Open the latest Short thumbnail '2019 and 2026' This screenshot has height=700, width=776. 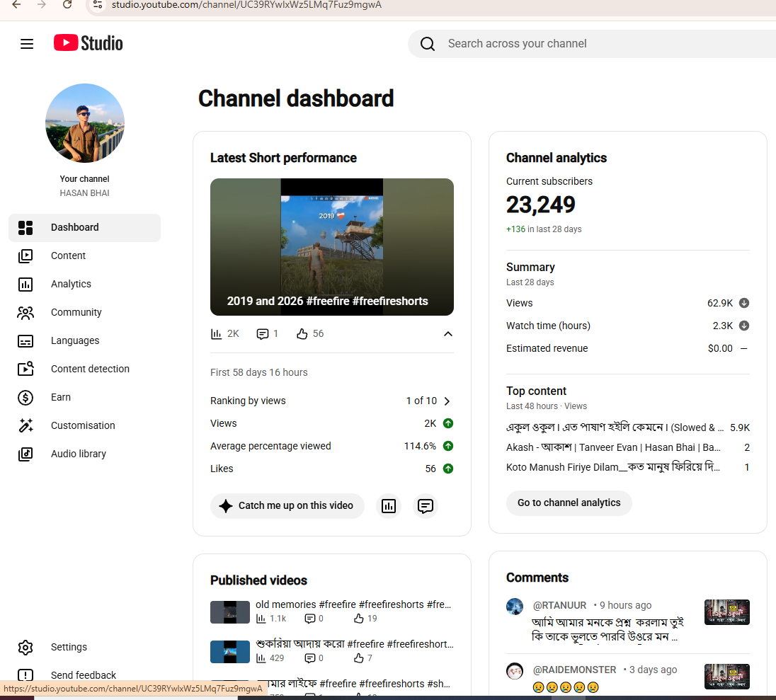tap(331, 247)
